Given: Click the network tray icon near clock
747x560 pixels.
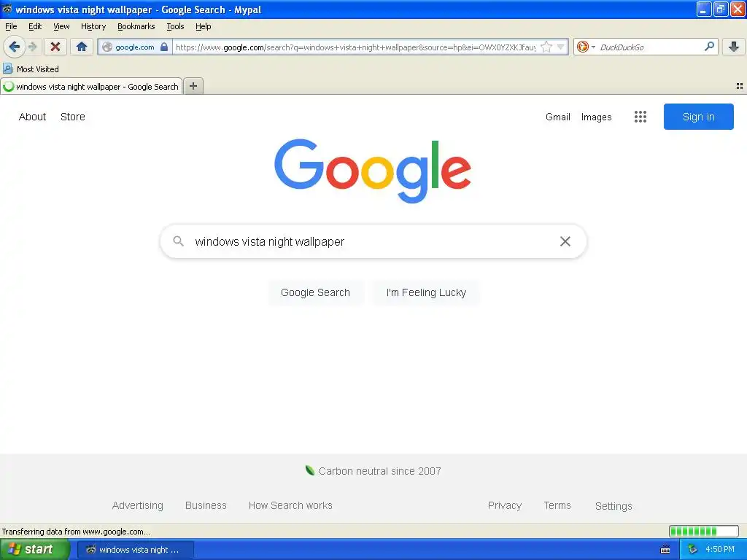Looking at the screenshot, I should (693, 550).
